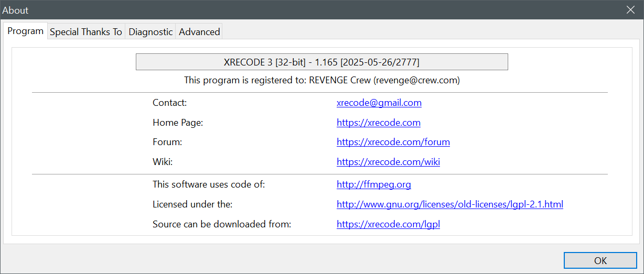The width and height of the screenshot is (644, 274).
Task: Open the GNU lgpl-2.1 license link
Action: pyautogui.click(x=449, y=204)
